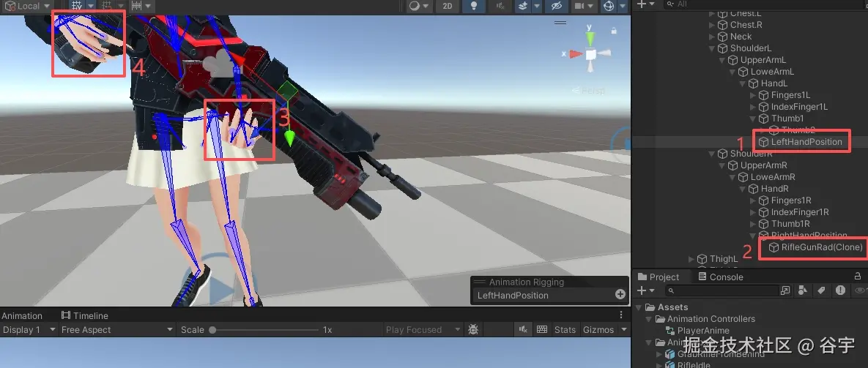Screen dimensions: 868x368
Task: Toggle 2D view mode
Action: 448,6
